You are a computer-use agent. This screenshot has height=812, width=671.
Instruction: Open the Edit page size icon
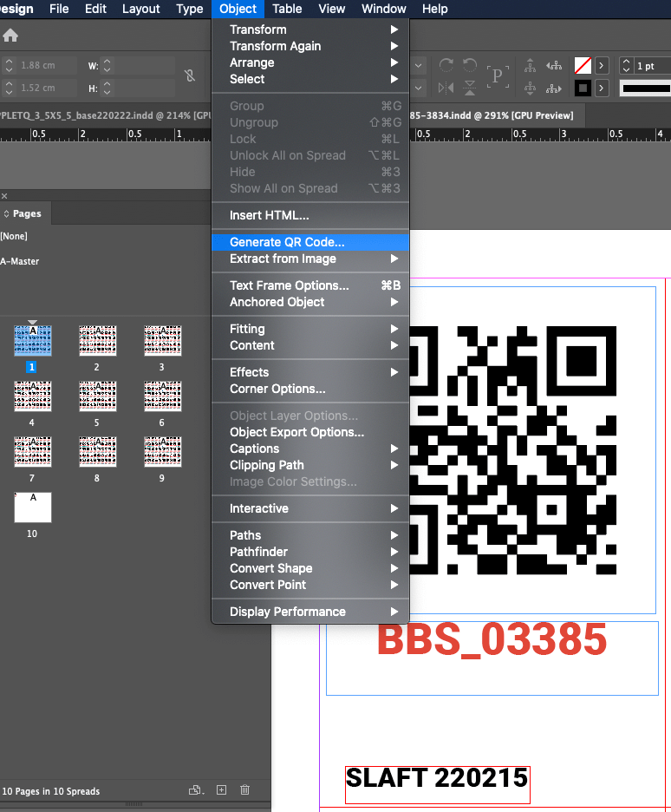coord(197,789)
